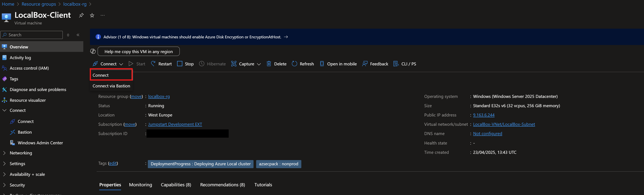
Task: Click the Advisor info icon
Action: click(98, 37)
